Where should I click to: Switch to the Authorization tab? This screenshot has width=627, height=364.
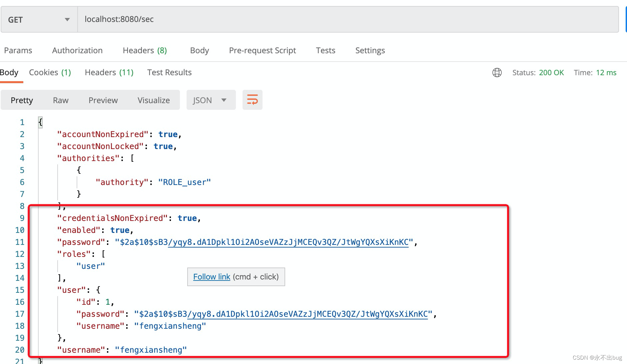(77, 50)
